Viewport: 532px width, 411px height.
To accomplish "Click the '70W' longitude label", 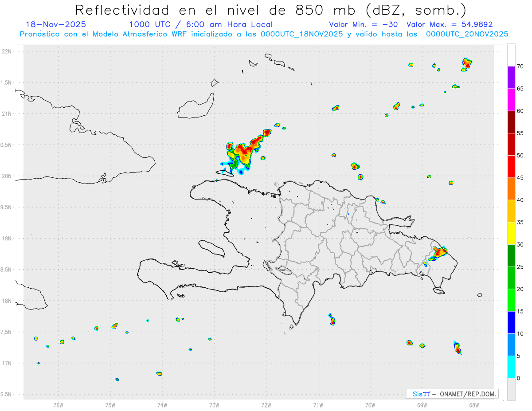I will 370,405.
